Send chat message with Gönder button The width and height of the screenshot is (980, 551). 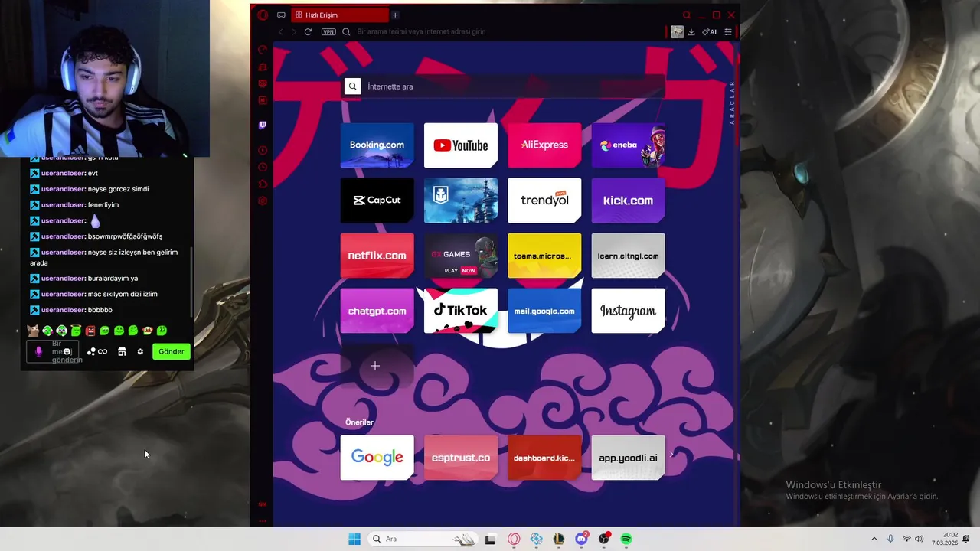(171, 351)
